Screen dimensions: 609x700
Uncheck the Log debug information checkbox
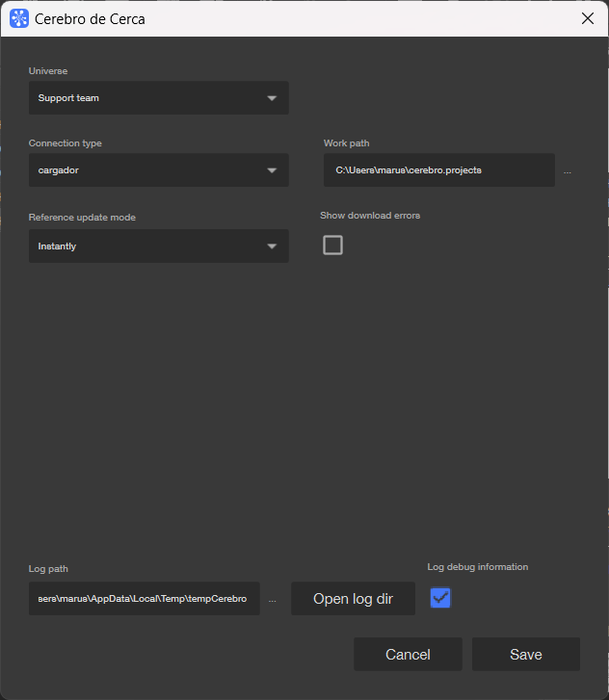(x=440, y=597)
